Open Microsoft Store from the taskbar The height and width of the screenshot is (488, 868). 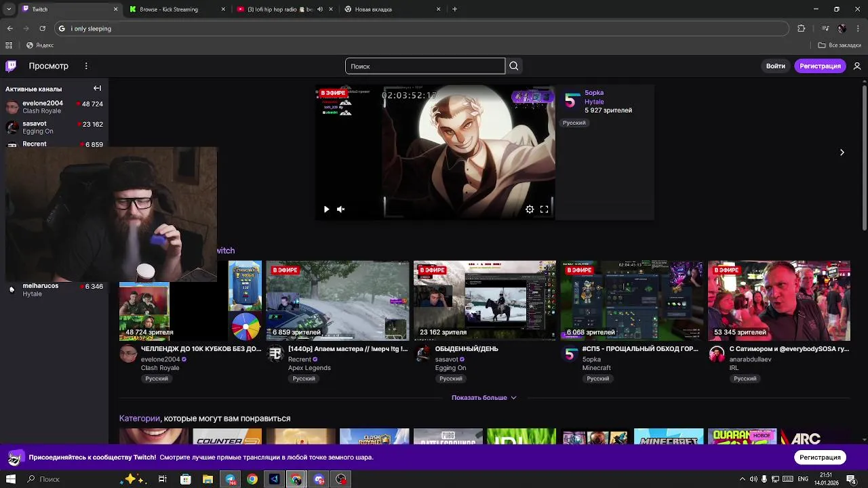(x=186, y=479)
